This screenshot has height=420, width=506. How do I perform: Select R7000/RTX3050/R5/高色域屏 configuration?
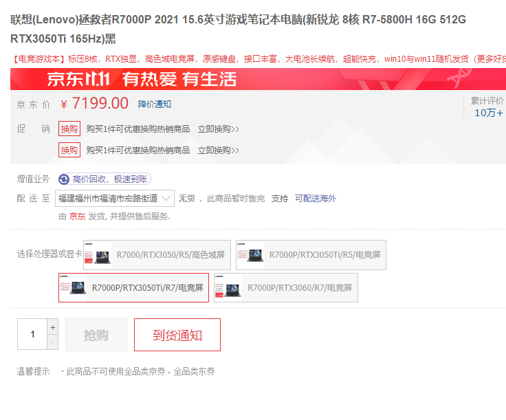click(157, 255)
